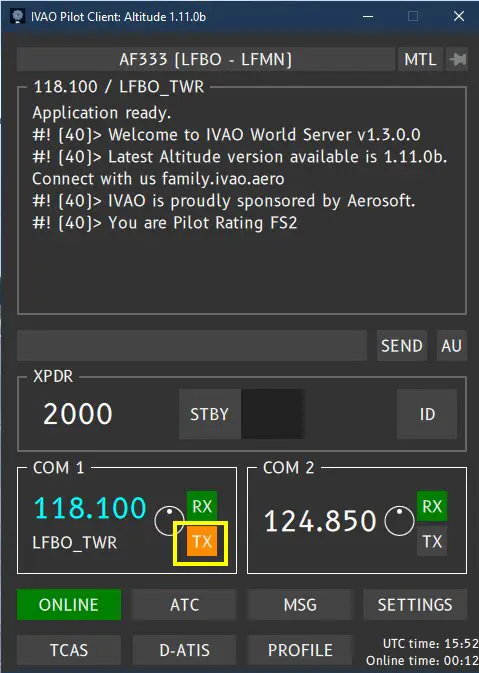This screenshot has width=479, height=673.
Task: Adjust the COM 2 volume knob
Action: pyautogui.click(x=399, y=521)
